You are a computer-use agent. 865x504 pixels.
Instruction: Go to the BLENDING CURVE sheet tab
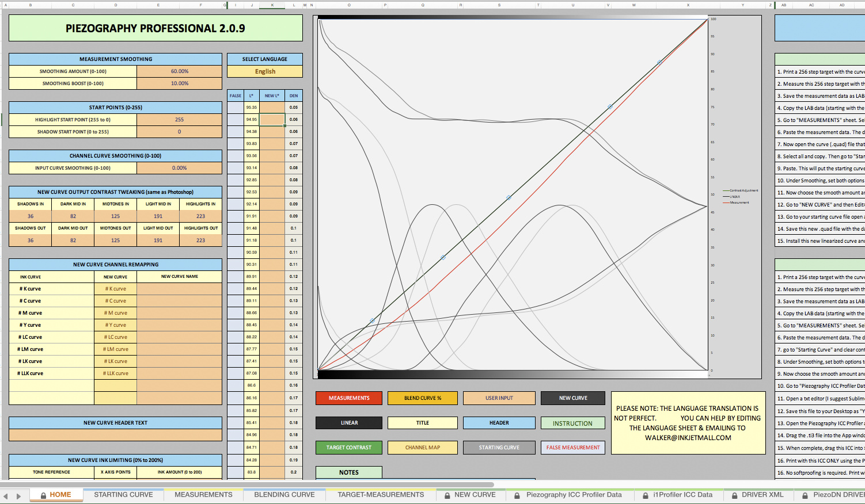[x=284, y=495]
